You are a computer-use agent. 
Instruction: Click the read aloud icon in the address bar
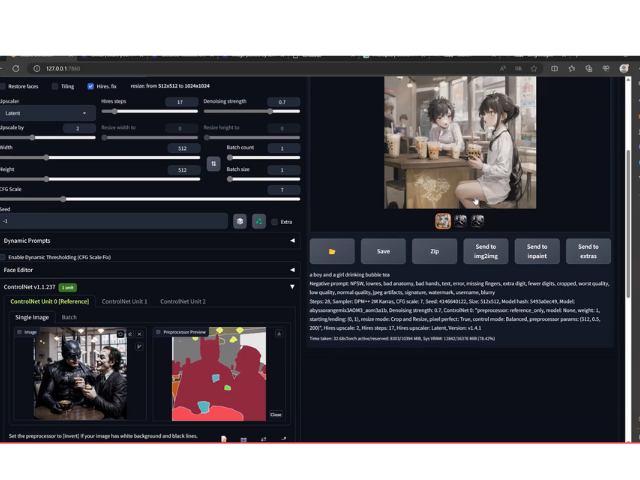503,69
